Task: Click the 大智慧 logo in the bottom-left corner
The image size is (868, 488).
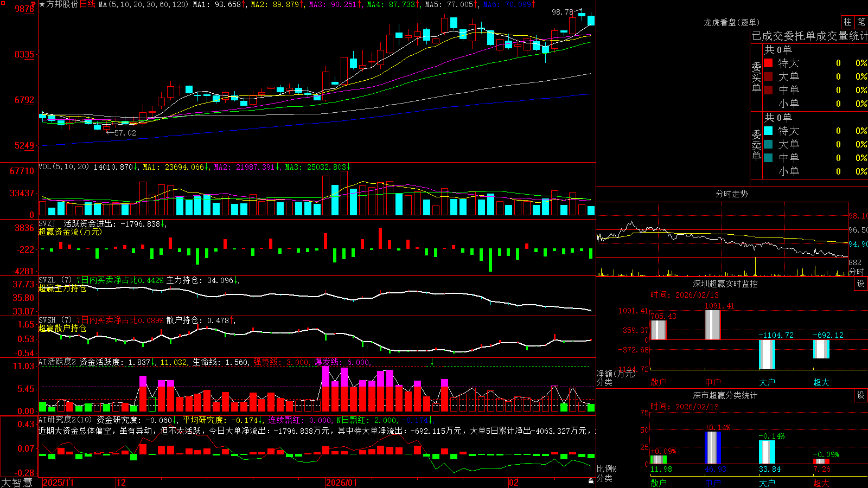Action: pyautogui.click(x=17, y=483)
